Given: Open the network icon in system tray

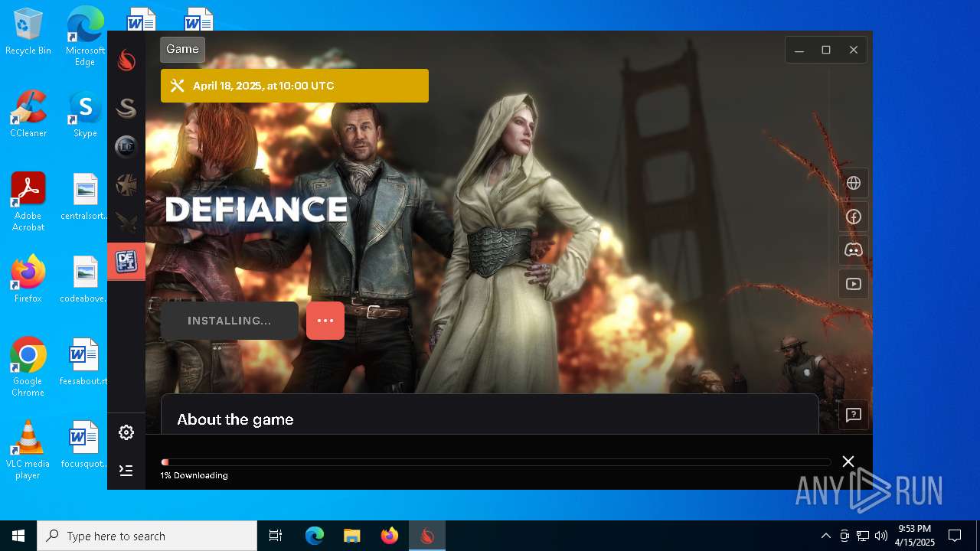Looking at the screenshot, I should (863, 536).
